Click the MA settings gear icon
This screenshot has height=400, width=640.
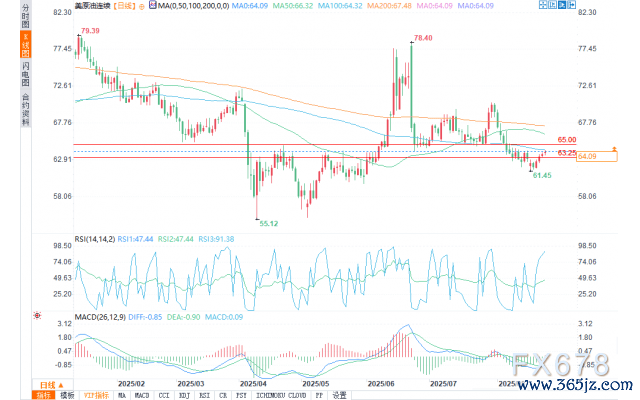pos(143,5)
